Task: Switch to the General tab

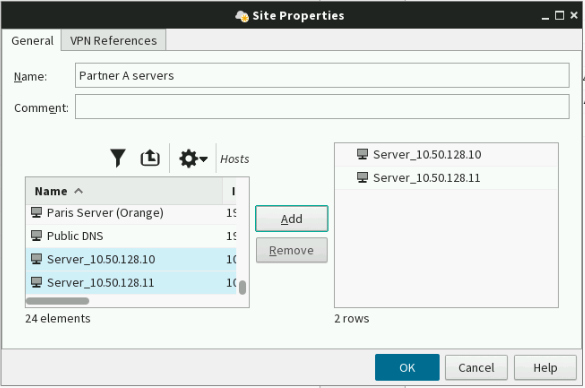Action: pyautogui.click(x=32, y=41)
